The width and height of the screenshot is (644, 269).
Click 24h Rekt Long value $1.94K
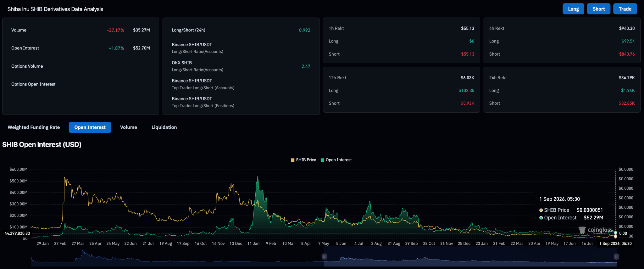pyautogui.click(x=628, y=91)
